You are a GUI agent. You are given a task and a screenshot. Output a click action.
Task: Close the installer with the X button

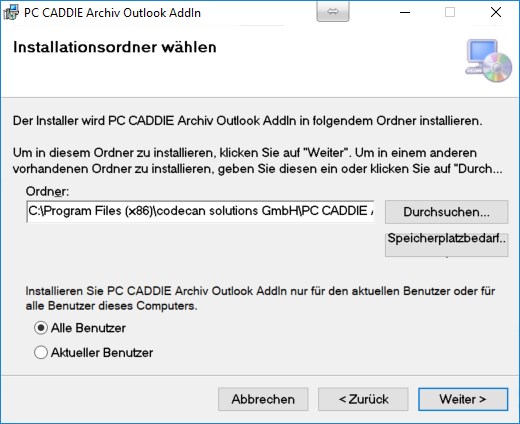[496, 12]
